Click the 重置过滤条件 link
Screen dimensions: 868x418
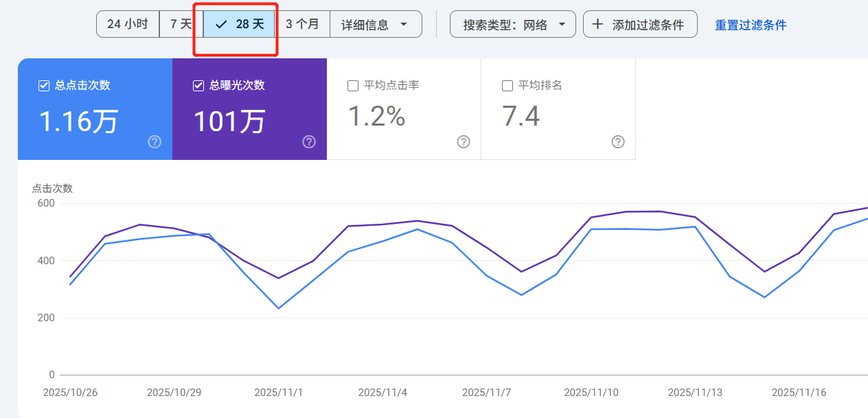pos(750,23)
